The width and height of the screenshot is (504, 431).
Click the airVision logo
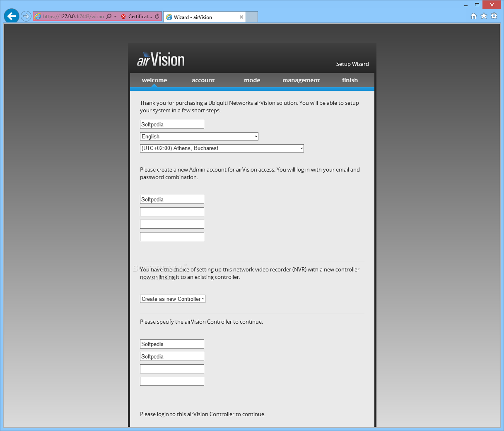[x=161, y=59]
